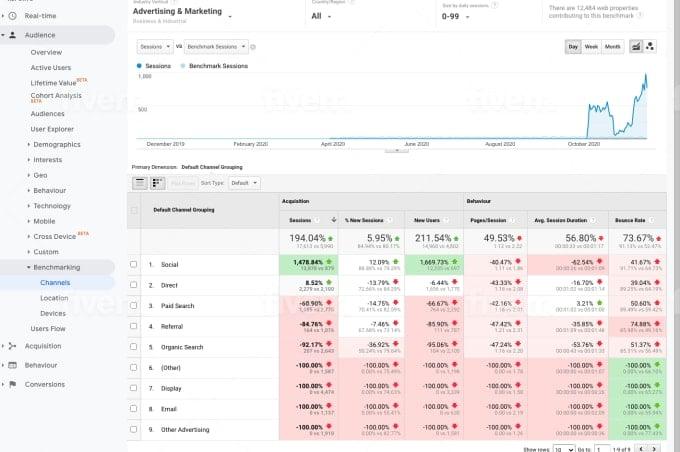
Task: Open the User Explorer report
Action: (x=52, y=129)
